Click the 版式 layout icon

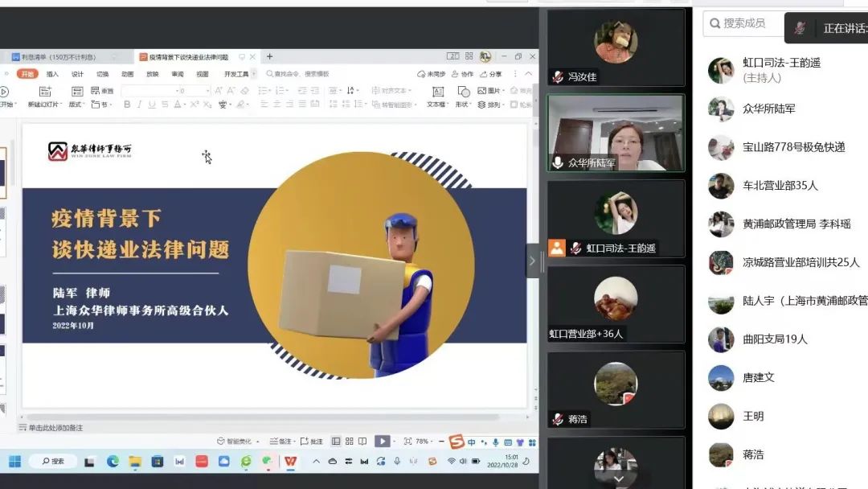tap(76, 92)
